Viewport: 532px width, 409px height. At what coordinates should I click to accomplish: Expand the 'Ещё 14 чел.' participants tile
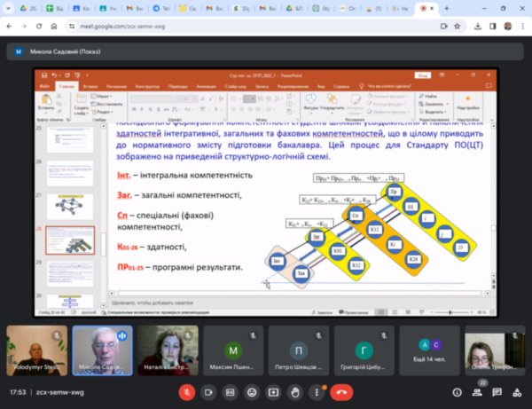[x=432, y=349]
